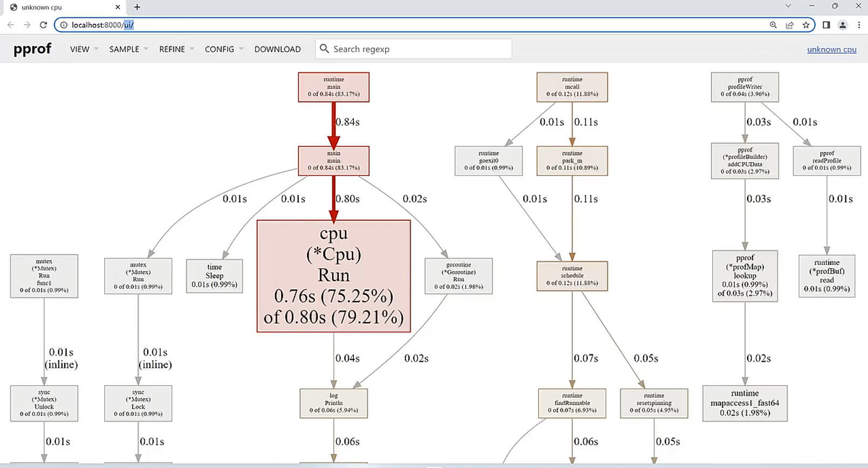
Task: Click the share page icon
Action: pyautogui.click(x=790, y=25)
